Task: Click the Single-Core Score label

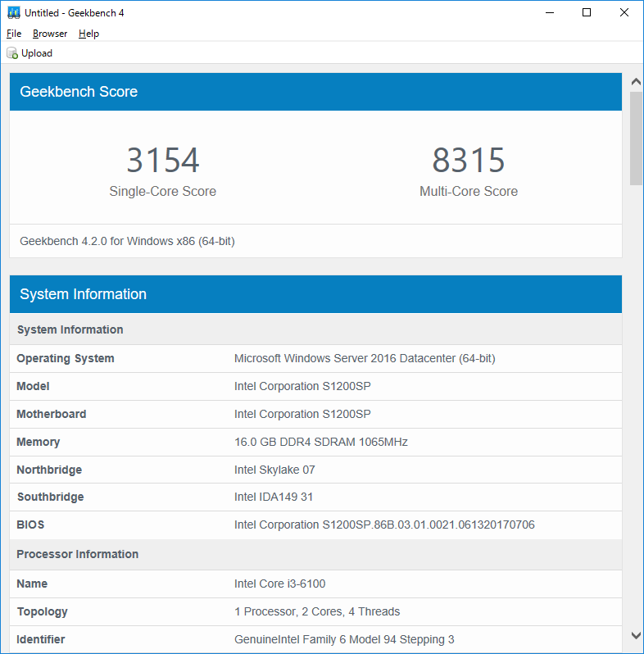Action: (163, 191)
